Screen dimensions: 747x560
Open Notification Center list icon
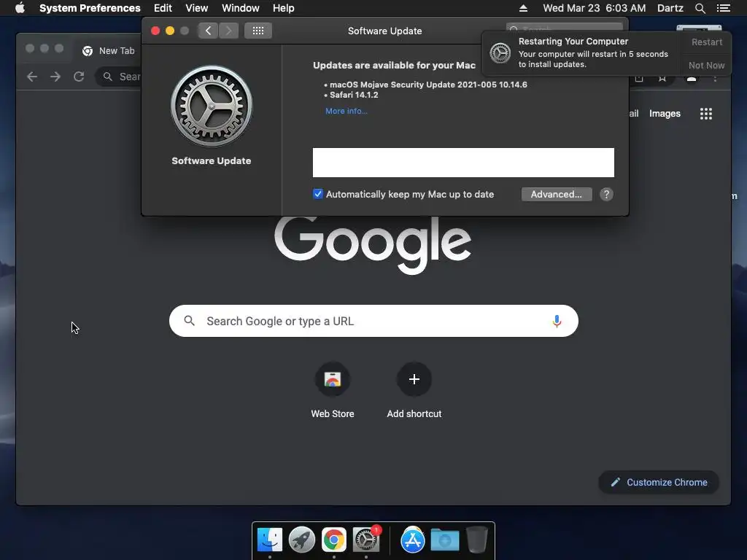(x=724, y=8)
